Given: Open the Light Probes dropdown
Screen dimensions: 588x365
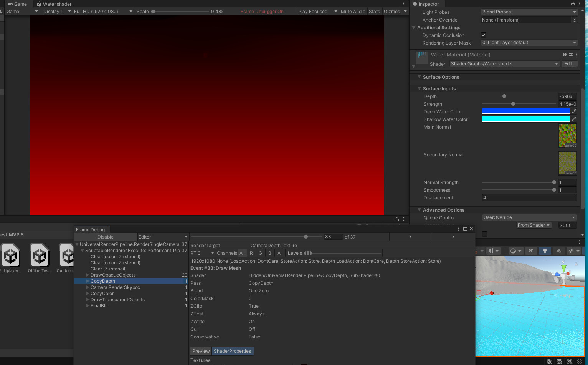Looking at the screenshot, I should click(x=529, y=12).
